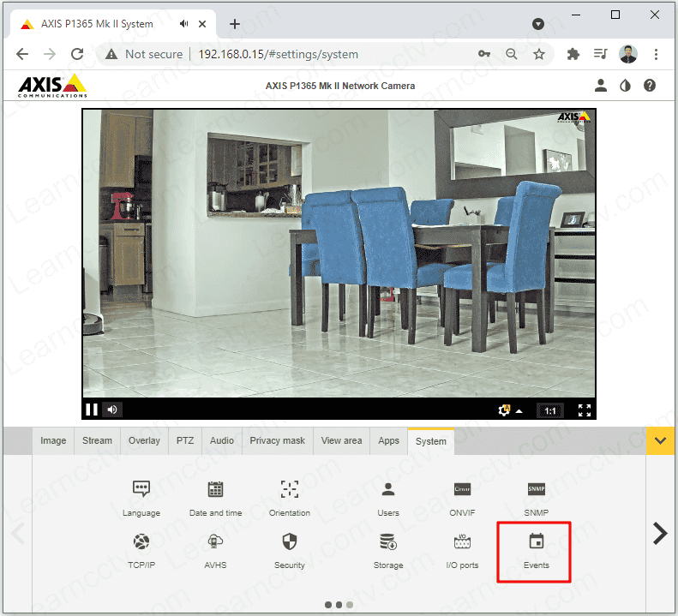Mute the camera audio speaker
This screenshot has height=616, width=678.
(x=112, y=410)
